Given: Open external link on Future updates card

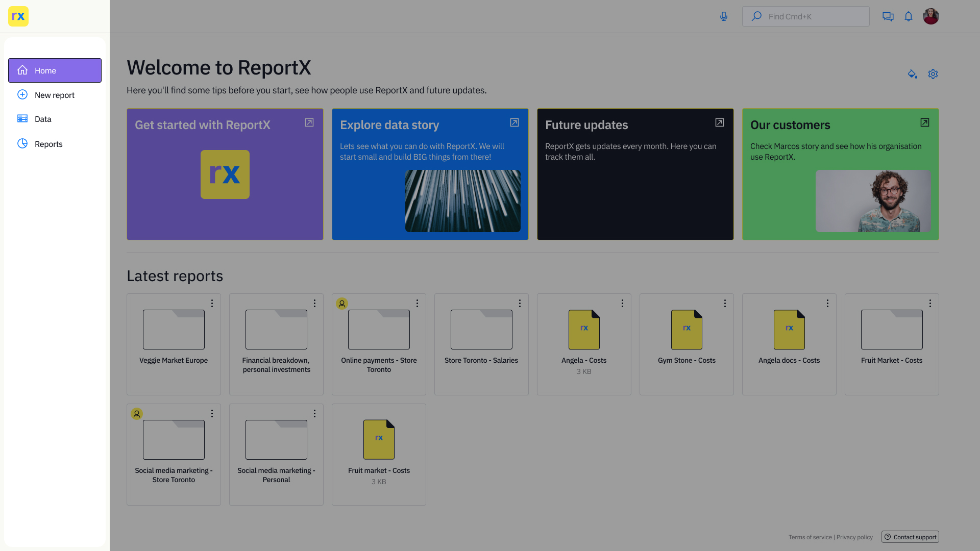Looking at the screenshot, I should [x=720, y=122].
